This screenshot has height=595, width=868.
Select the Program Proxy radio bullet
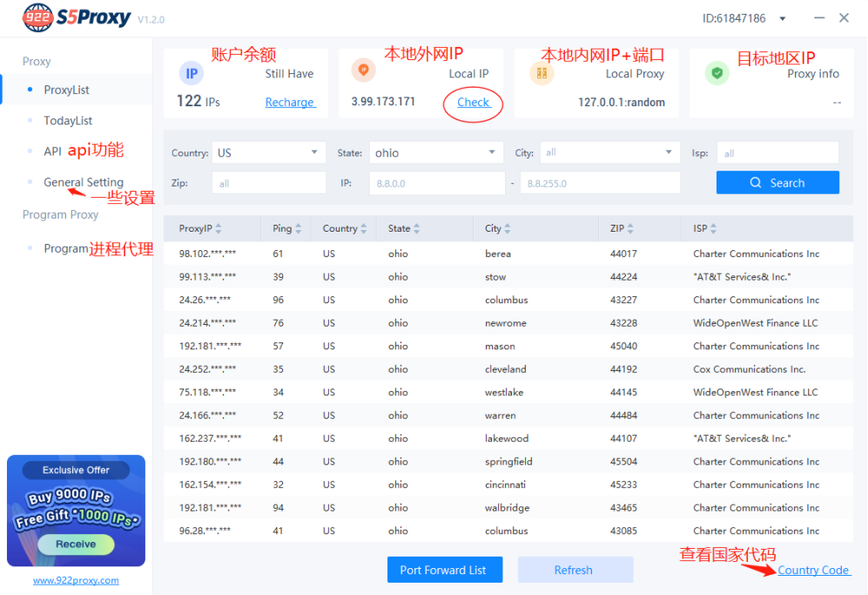point(30,247)
